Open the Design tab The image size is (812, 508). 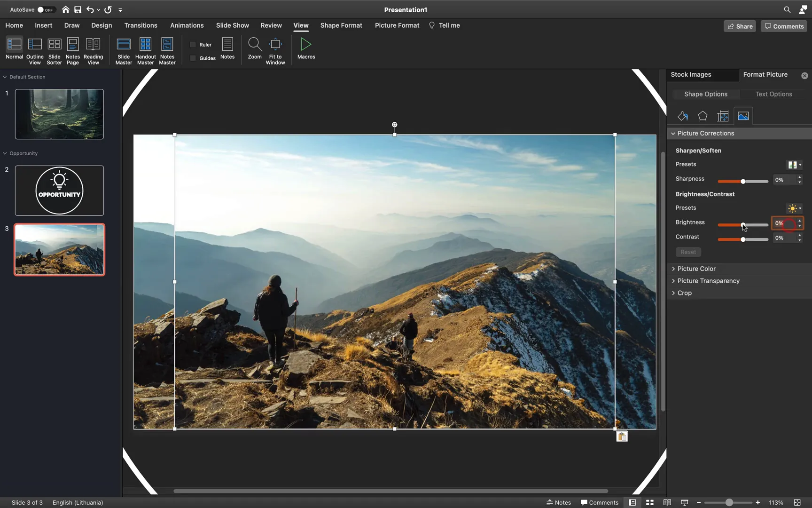[x=101, y=25]
